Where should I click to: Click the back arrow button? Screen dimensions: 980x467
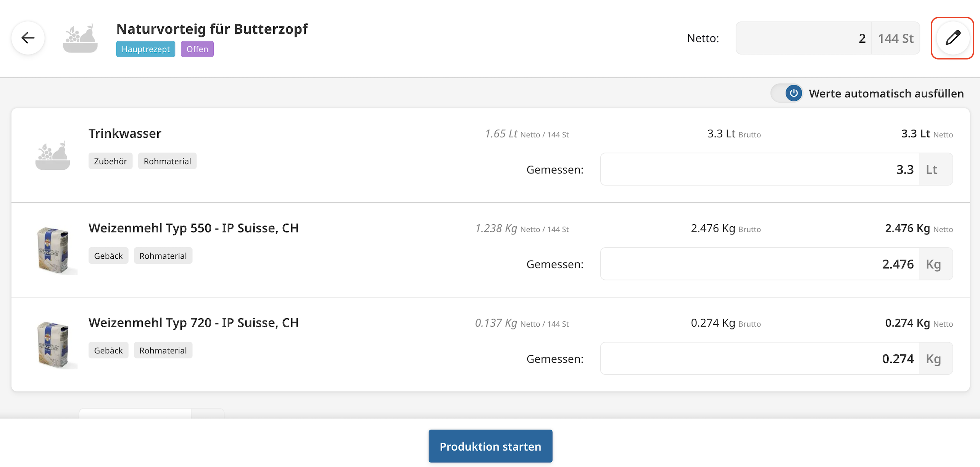tap(28, 38)
